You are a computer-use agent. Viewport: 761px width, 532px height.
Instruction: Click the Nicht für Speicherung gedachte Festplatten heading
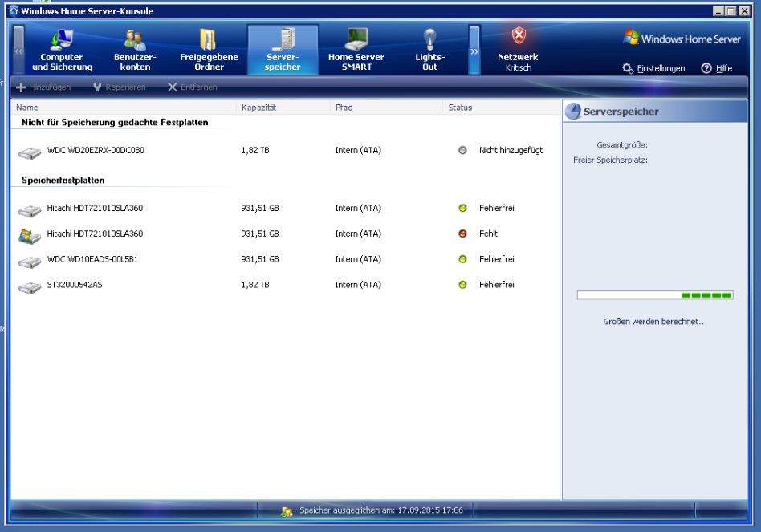coord(115,122)
